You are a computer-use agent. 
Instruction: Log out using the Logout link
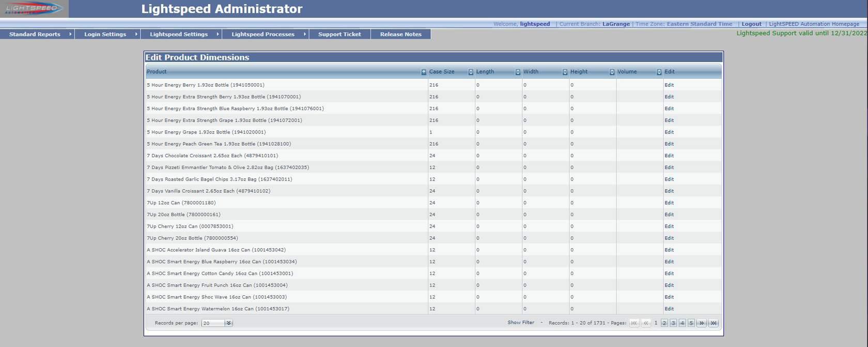[x=751, y=24]
